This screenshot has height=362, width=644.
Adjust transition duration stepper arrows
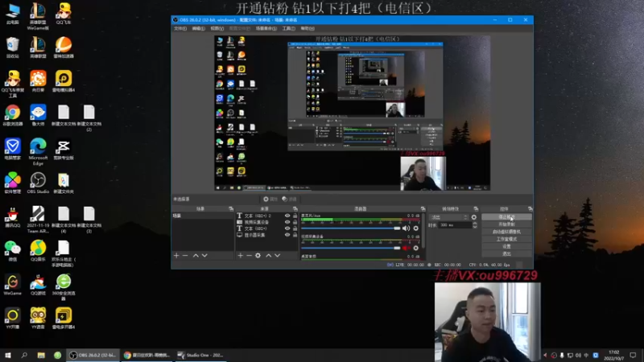click(x=475, y=225)
